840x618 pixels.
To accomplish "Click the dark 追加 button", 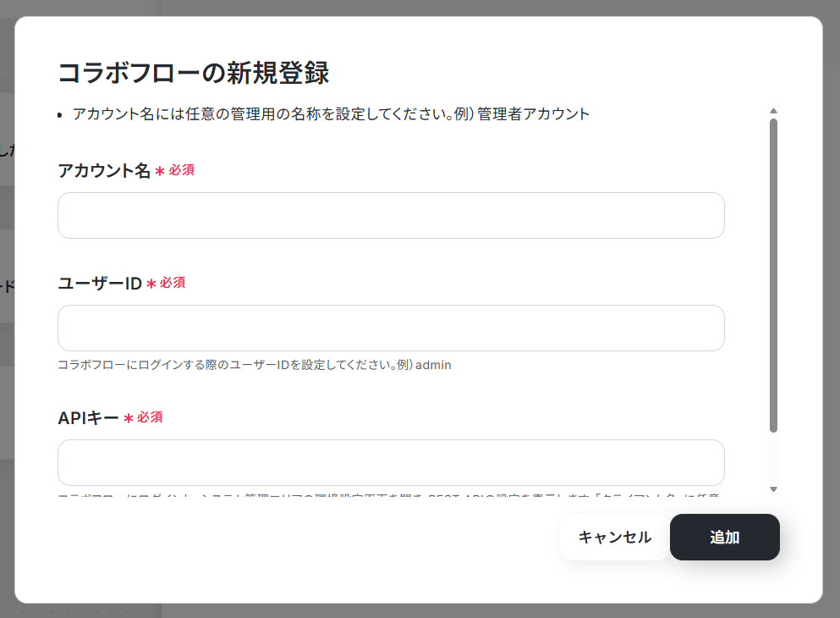I will (x=725, y=537).
